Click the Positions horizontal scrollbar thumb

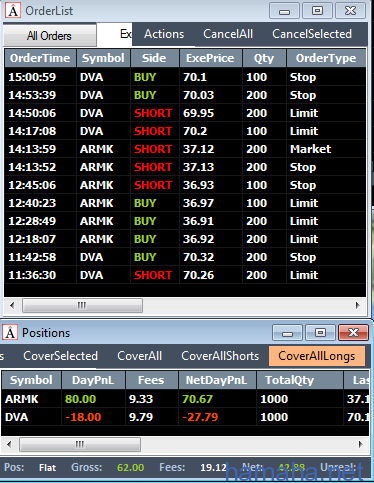[80, 444]
